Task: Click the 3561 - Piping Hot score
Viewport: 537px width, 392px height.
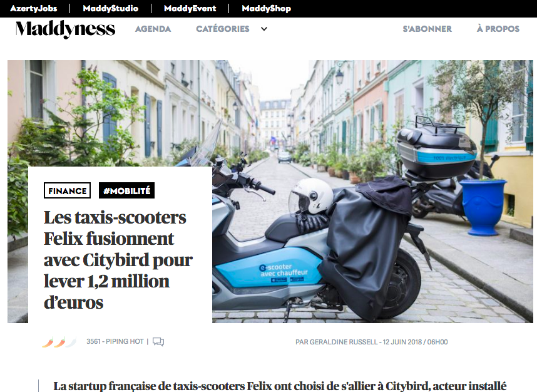Action: tap(115, 342)
